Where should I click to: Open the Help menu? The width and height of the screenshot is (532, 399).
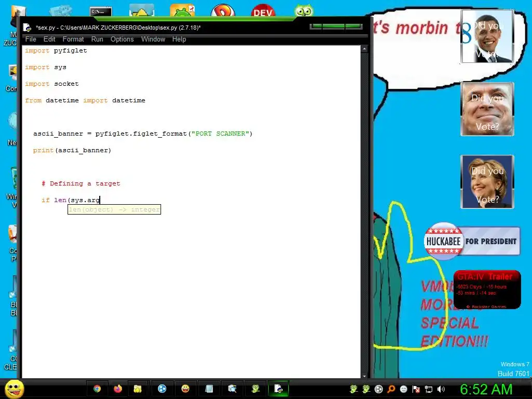point(179,39)
